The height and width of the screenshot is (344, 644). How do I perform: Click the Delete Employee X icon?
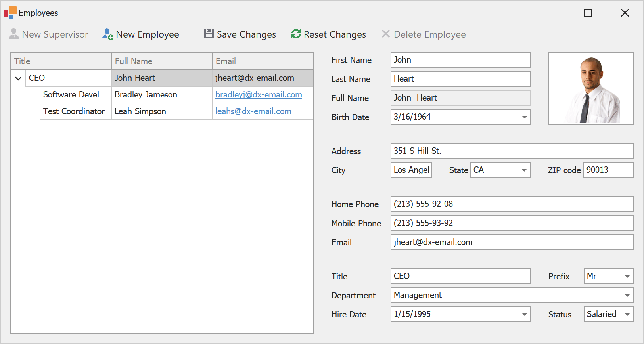tap(386, 34)
